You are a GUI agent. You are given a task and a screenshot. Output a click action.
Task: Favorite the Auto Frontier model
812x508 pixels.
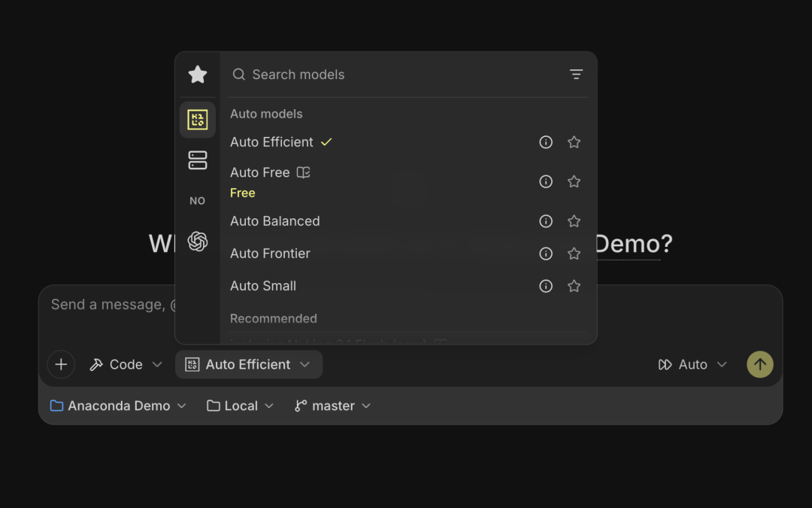574,254
